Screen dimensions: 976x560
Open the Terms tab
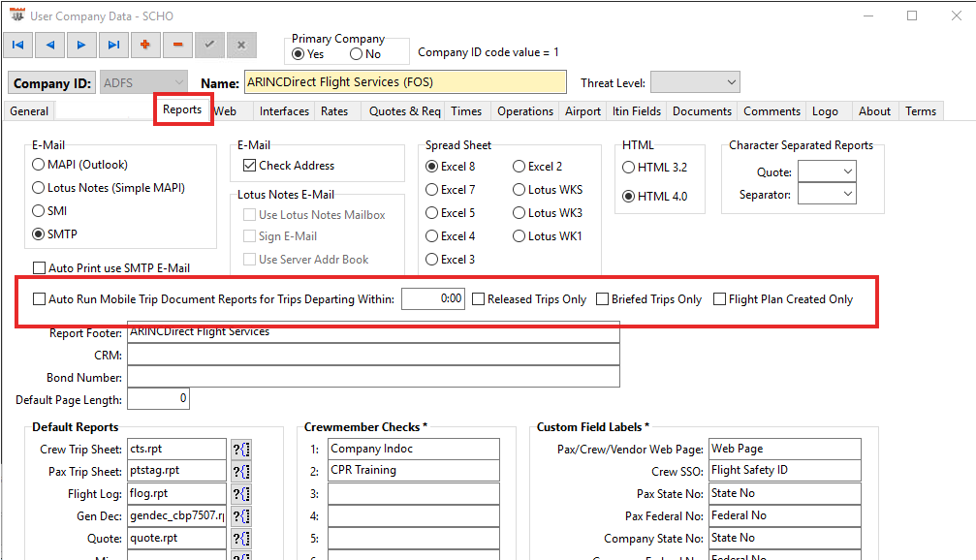point(921,111)
